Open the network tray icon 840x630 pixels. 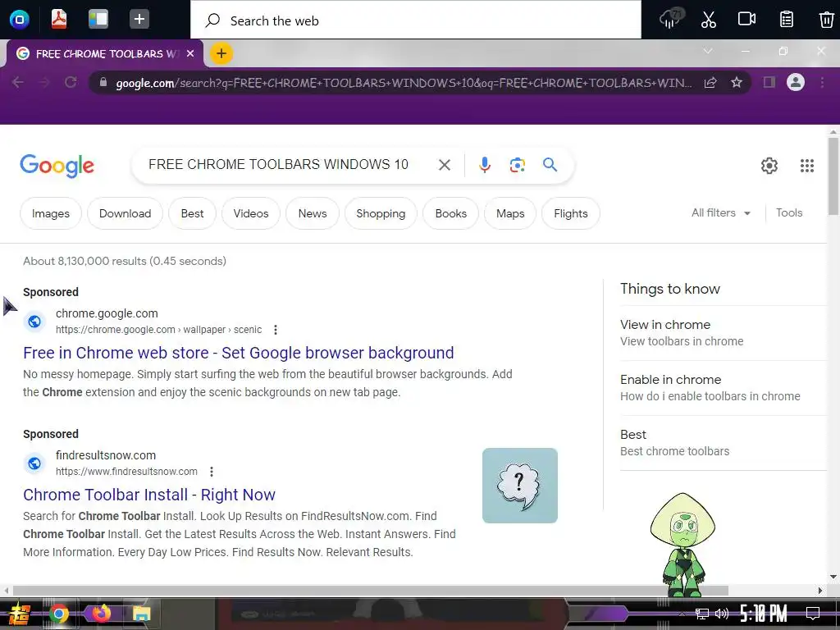[x=701, y=614]
